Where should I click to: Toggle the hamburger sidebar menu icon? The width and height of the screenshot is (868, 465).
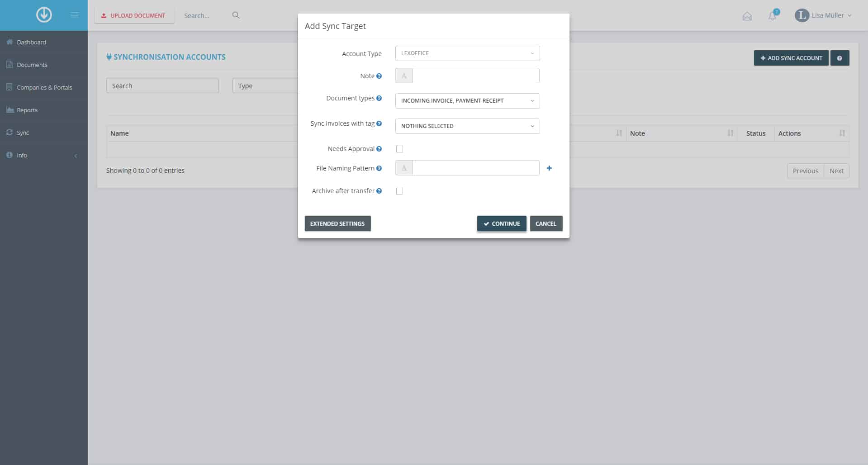point(75,15)
